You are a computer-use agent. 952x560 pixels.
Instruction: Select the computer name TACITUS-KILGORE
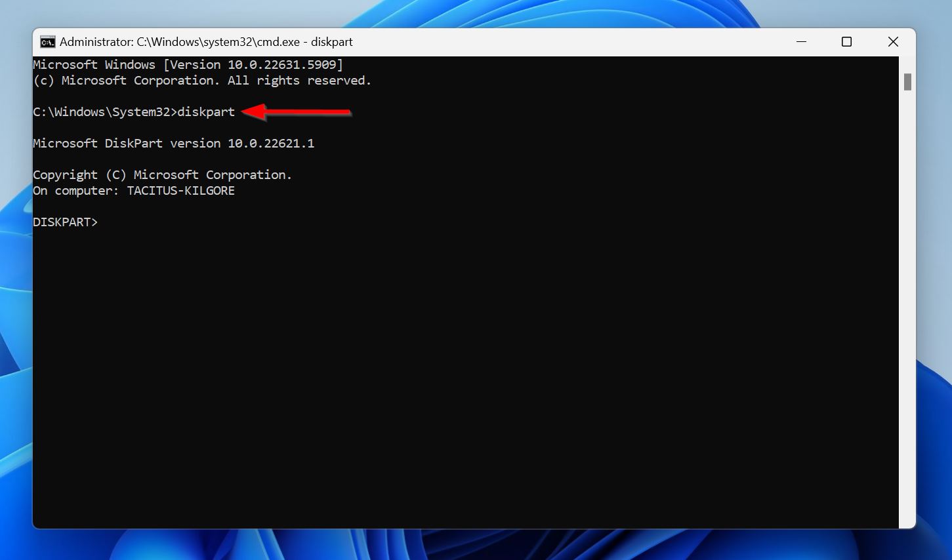(180, 190)
